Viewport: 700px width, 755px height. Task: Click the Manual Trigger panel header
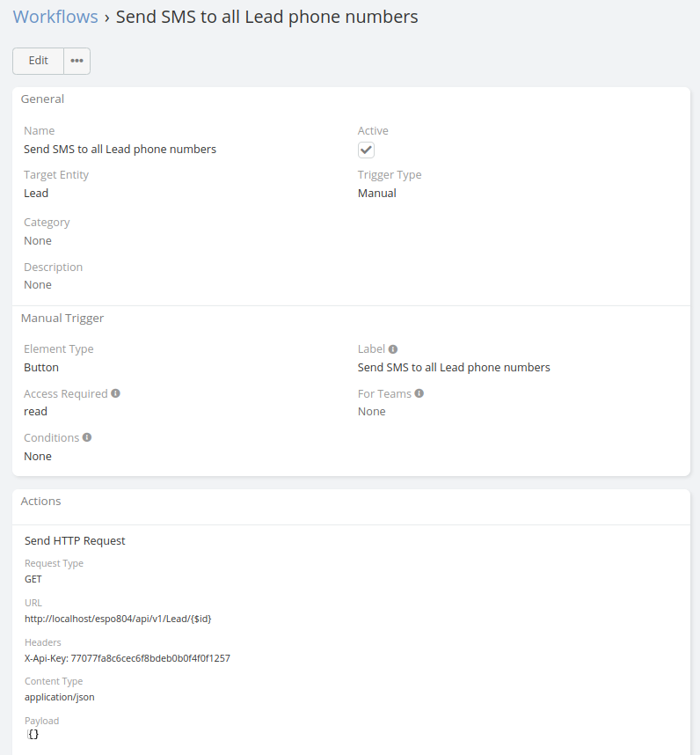(62, 319)
